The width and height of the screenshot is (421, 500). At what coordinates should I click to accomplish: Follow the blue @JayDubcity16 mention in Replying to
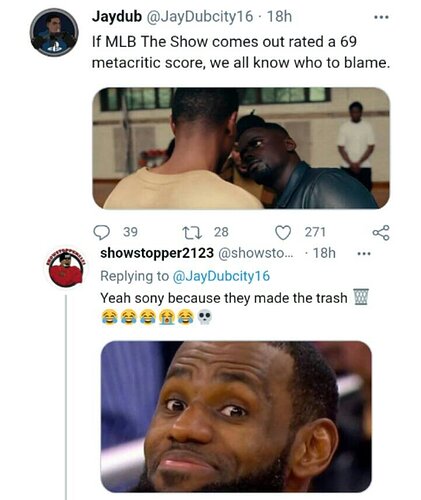pyautogui.click(x=221, y=276)
